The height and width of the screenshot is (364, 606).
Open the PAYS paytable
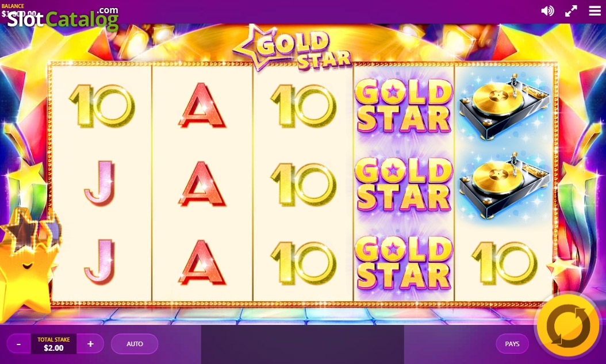point(512,343)
